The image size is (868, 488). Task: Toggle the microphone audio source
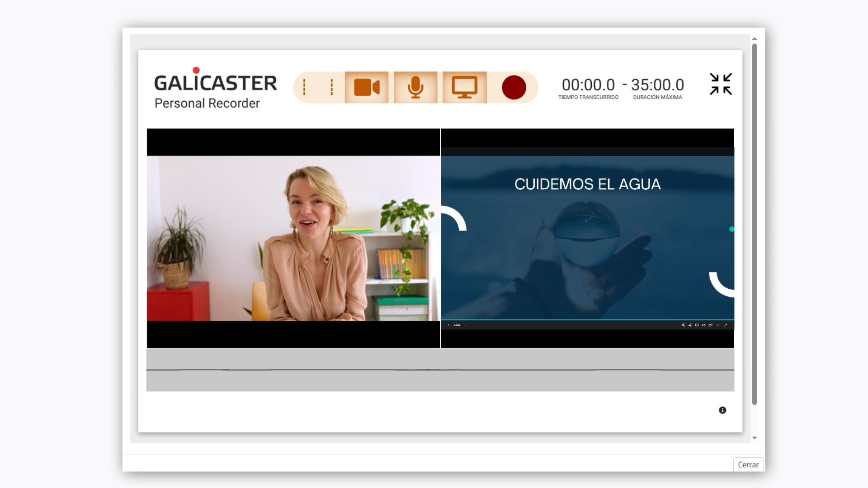pyautogui.click(x=415, y=87)
